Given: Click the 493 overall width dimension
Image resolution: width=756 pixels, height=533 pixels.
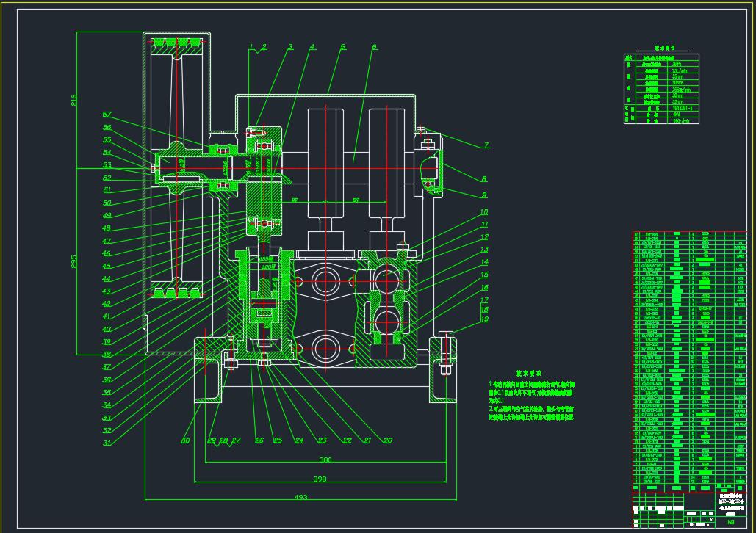Looking at the screenshot, I should pyautogui.click(x=300, y=498).
